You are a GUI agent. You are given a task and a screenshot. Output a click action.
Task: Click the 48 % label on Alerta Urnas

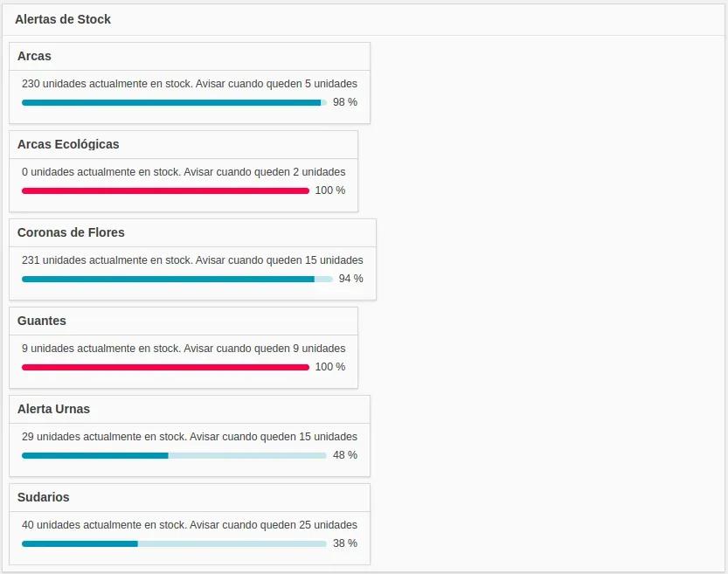(x=345, y=455)
